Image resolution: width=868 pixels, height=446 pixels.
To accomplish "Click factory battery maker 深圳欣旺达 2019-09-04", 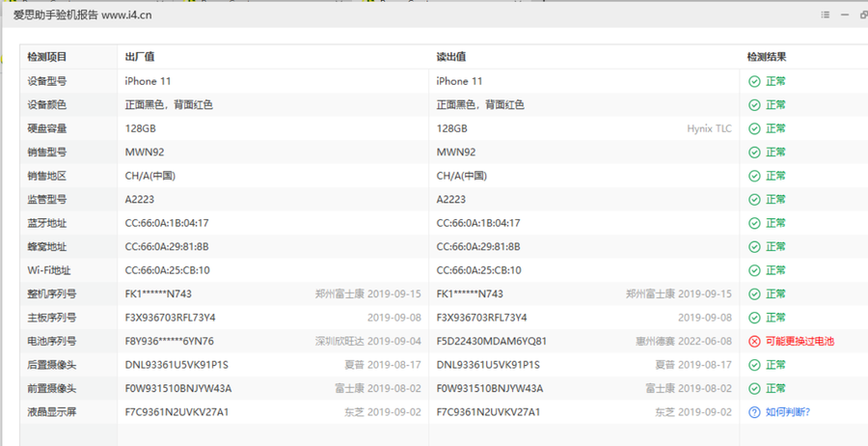I will point(368,342).
